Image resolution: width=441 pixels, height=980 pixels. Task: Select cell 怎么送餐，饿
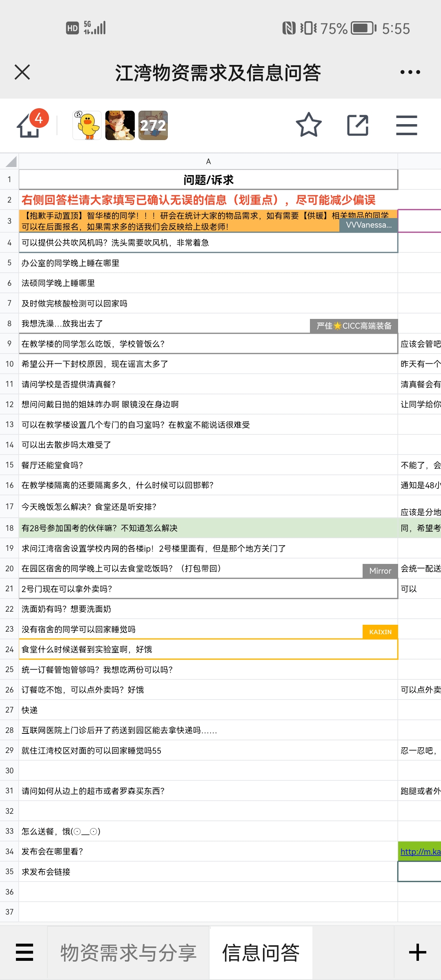[x=208, y=831]
